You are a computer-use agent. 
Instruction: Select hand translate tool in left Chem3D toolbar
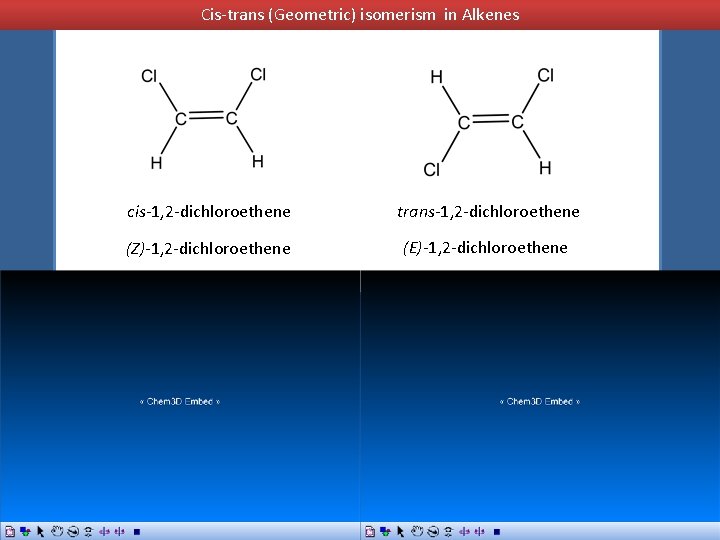click(x=56, y=531)
